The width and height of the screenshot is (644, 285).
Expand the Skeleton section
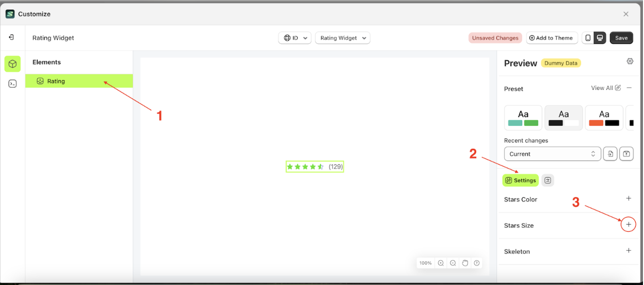click(x=629, y=251)
